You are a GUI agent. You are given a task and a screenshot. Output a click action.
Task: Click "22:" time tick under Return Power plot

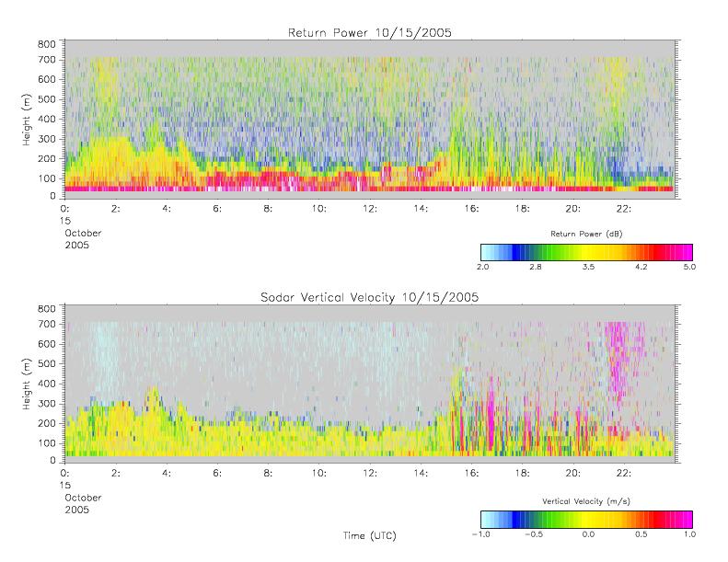624,209
